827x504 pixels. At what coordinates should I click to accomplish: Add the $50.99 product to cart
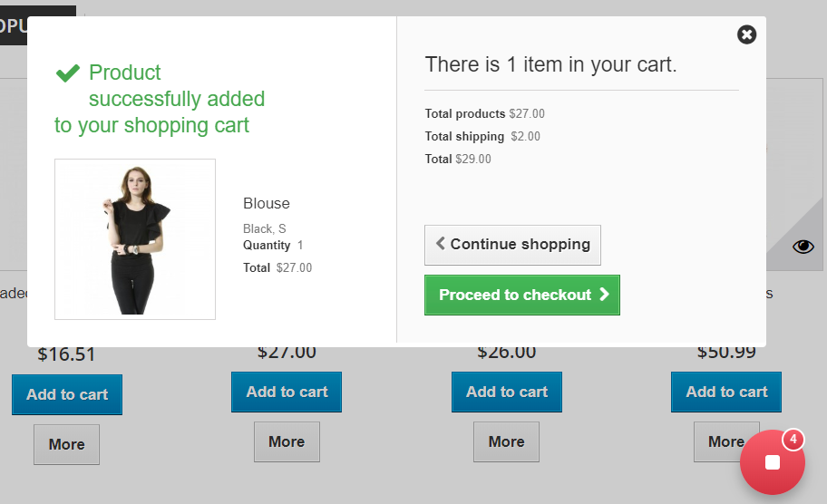[x=726, y=393]
